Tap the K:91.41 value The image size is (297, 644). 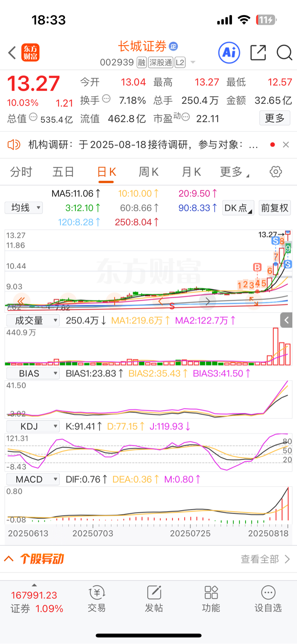click(84, 426)
